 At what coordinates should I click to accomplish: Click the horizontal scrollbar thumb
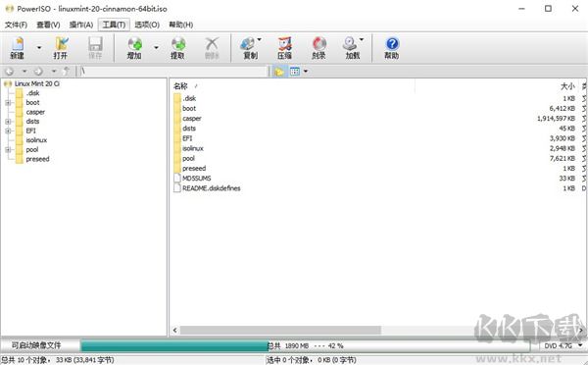click(280, 330)
